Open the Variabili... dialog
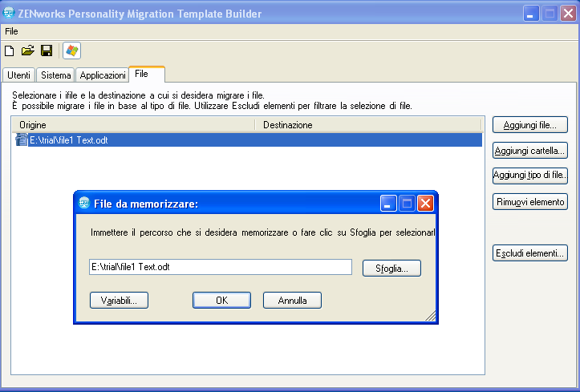This screenshot has width=580, height=392. [119, 301]
